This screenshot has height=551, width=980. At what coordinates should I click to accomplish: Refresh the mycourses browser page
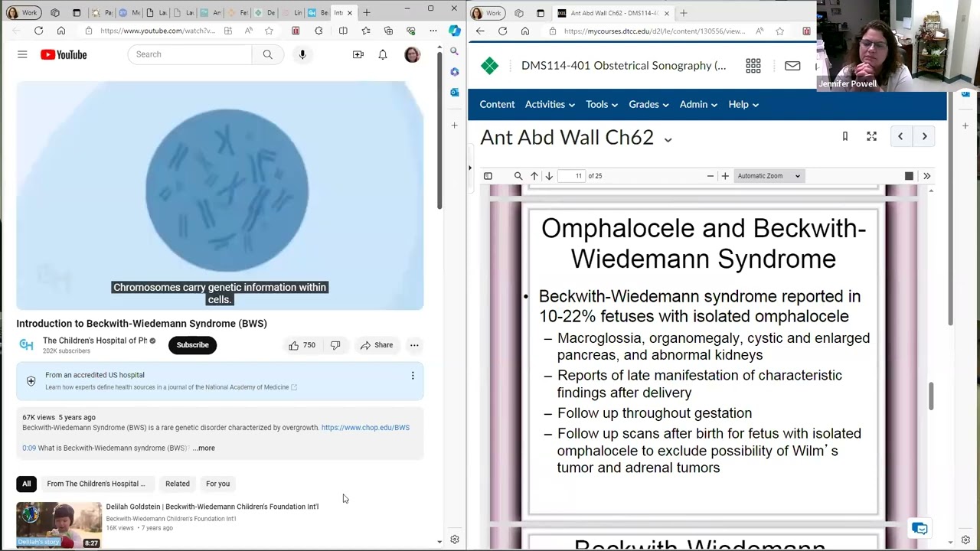point(502,31)
